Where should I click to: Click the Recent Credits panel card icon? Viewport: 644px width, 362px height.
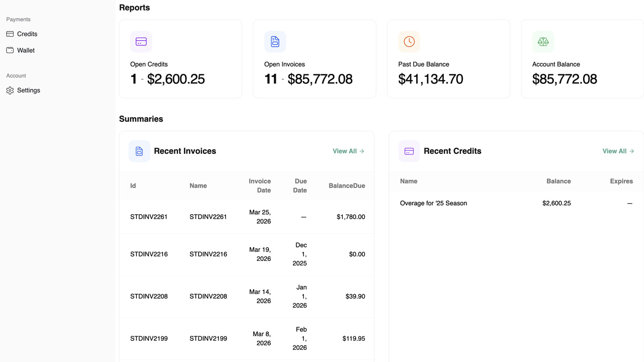click(409, 151)
